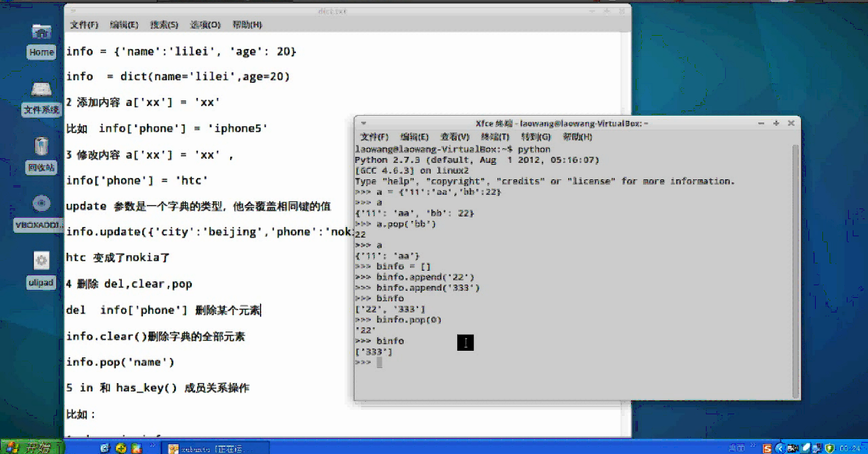Click line "4 删除 del,clear,pop"
Screen dimensions: 868x454
click(x=129, y=285)
